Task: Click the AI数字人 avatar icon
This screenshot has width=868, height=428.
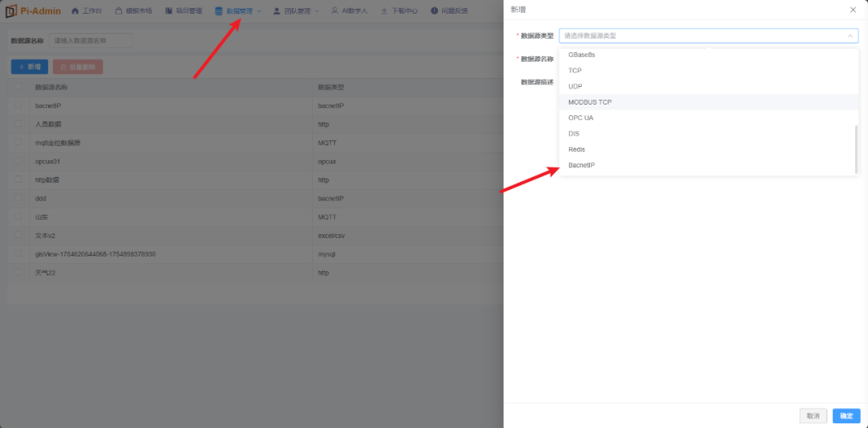Action: point(334,11)
